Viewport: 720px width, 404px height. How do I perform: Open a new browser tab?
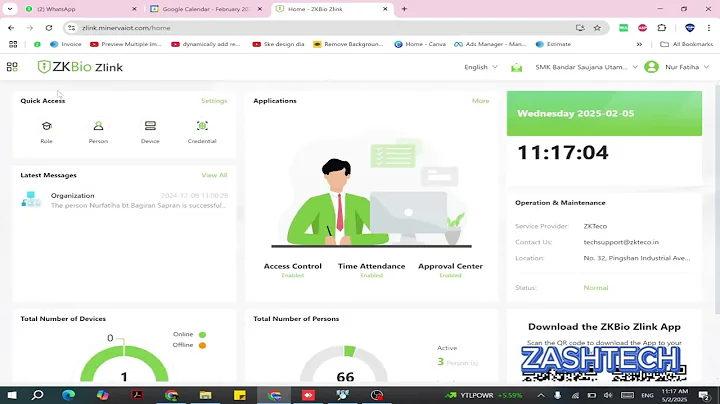404,9
